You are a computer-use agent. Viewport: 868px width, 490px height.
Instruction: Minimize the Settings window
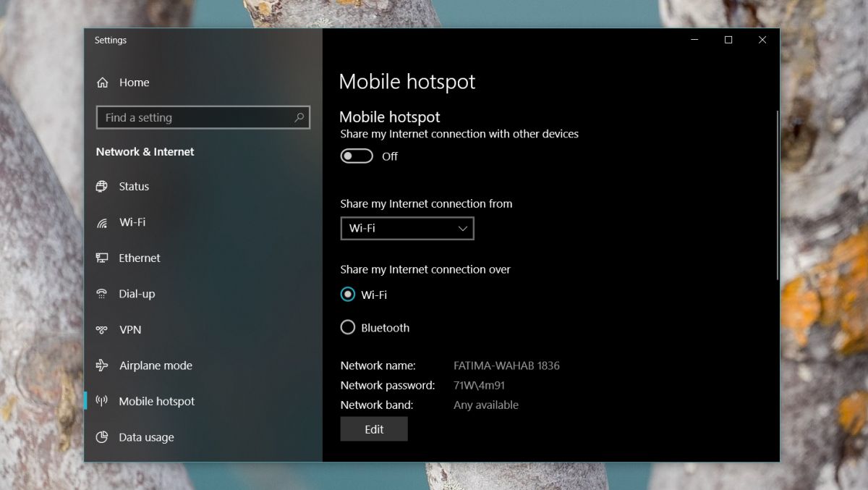(694, 41)
